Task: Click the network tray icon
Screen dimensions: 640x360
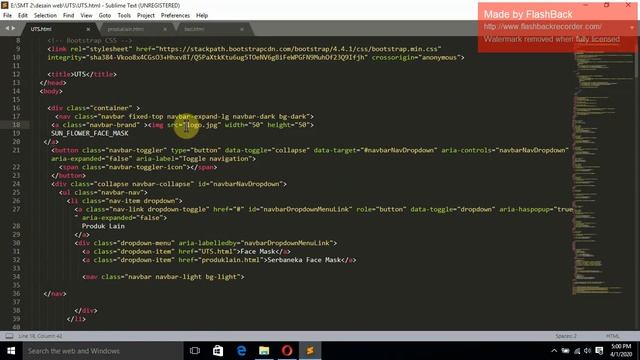Action: coord(577,351)
